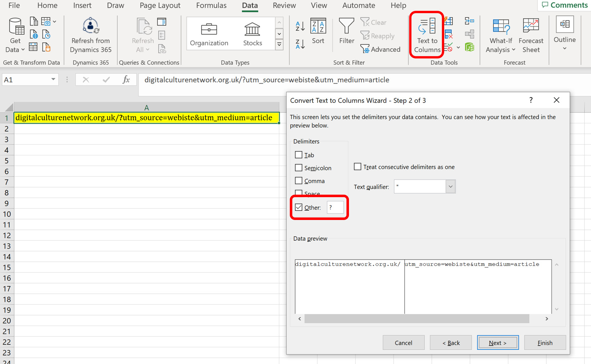Open the What-If Analysis dropdown
Image resolution: width=591 pixels, height=364 pixels.
click(500, 36)
